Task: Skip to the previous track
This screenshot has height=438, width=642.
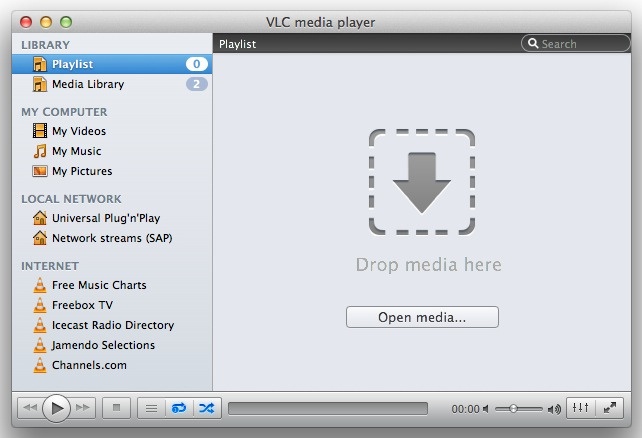Action: [x=30, y=408]
